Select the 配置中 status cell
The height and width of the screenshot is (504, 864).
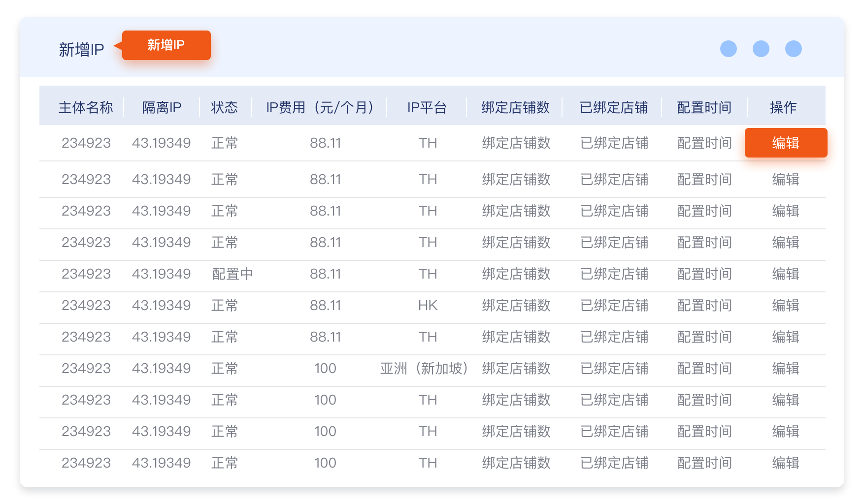click(x=233, y=274)
